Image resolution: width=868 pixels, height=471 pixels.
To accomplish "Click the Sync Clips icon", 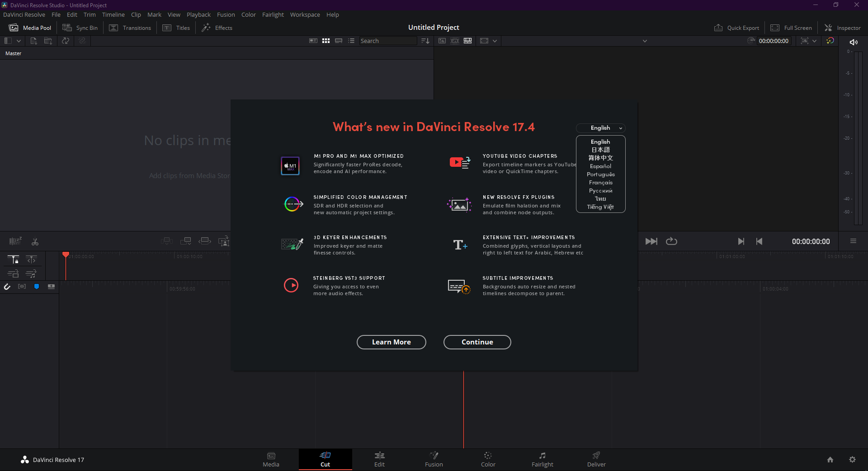I will click(x=66, y=41).
